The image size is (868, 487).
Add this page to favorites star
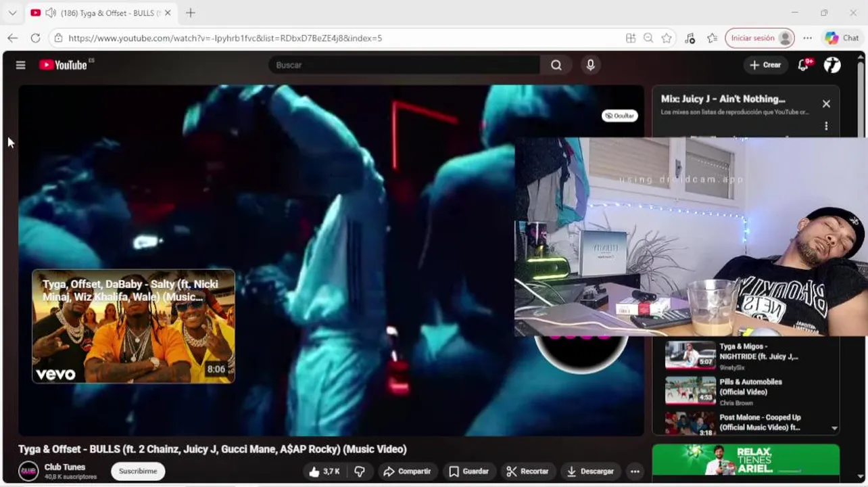tap(667, 38)
